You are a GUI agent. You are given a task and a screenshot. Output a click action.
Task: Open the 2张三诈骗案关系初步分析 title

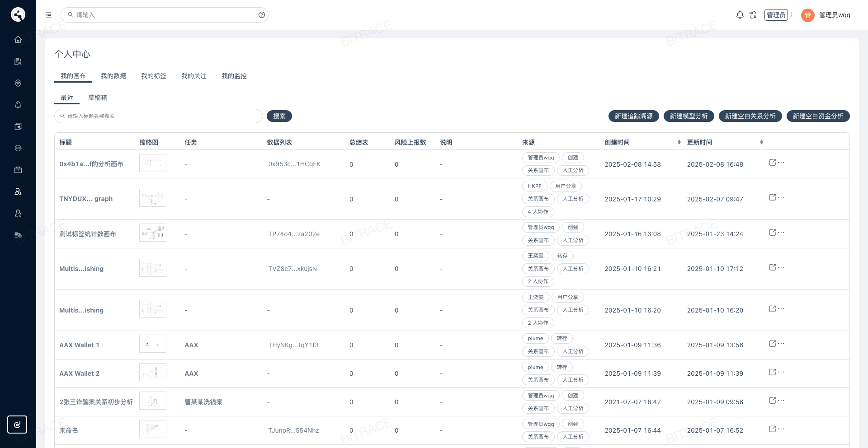pyautogui.click(x=96, y=402)
